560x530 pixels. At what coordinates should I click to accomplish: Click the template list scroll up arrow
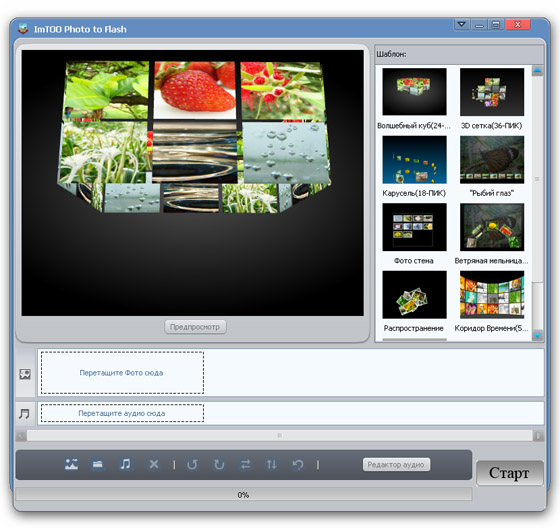[x=537, y=71]
